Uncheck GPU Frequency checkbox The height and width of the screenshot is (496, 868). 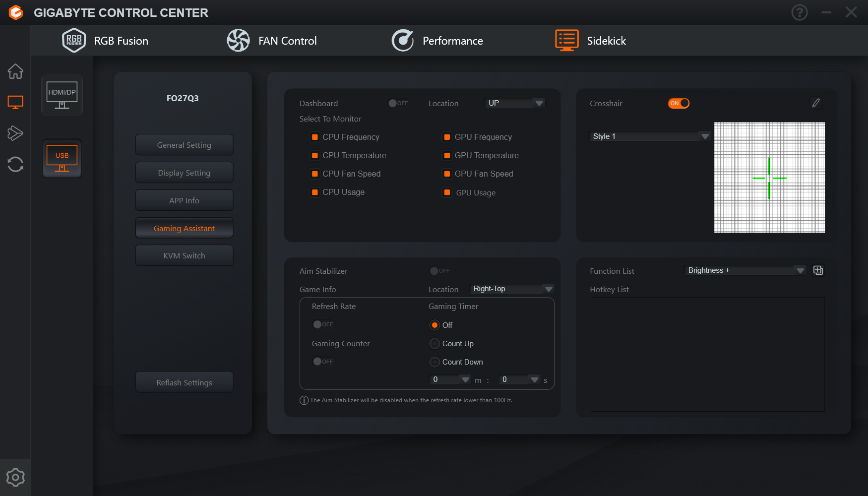(x=447, y=137)
